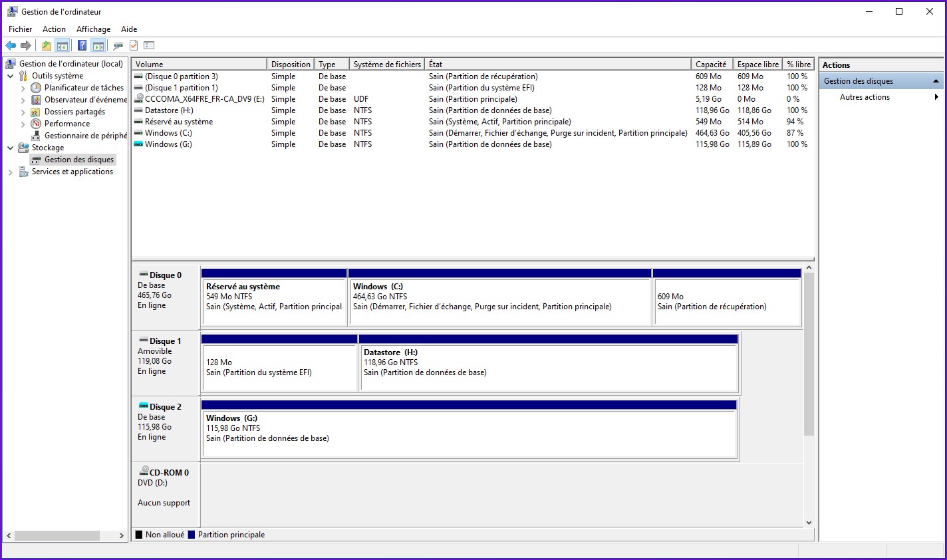
Task: Click the checklist toolbar icon
Action: pyautogui.click(x=149, y=45)
